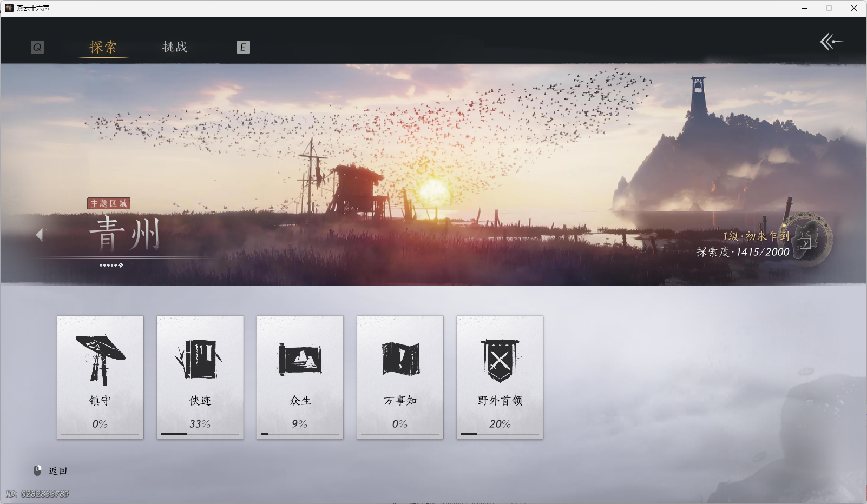Open the 野外首领 category card
This screenshot has width=867, height=504.
[x=499, y=377]
